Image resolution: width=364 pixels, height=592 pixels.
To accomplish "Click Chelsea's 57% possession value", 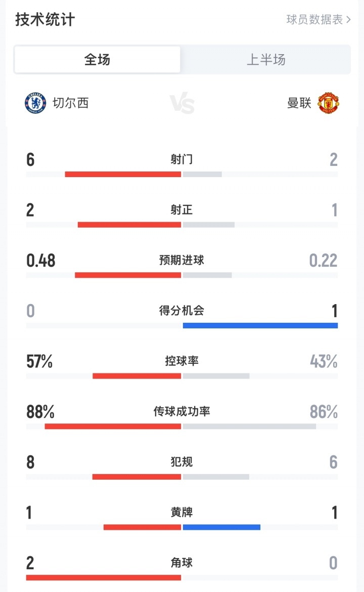I will 39,361.
